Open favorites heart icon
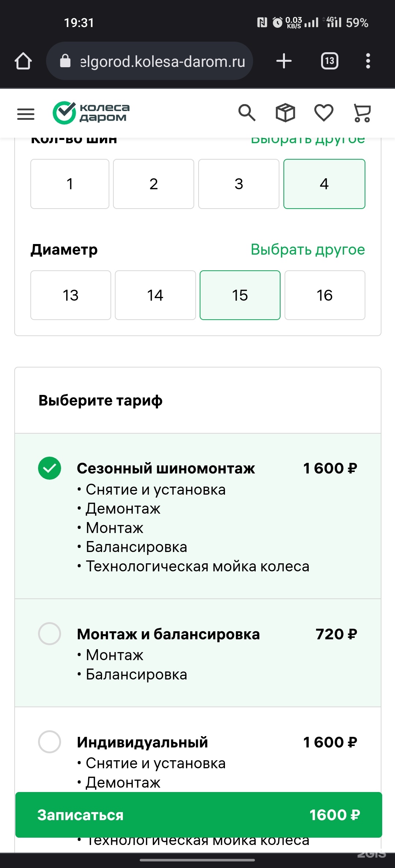Screen dimensions: 395x868 [x=324, y=113]
